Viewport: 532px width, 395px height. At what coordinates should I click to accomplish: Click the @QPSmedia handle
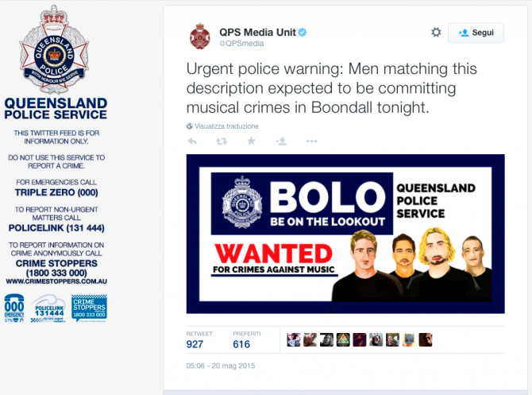pyautogui.click(x=241, y=44)
